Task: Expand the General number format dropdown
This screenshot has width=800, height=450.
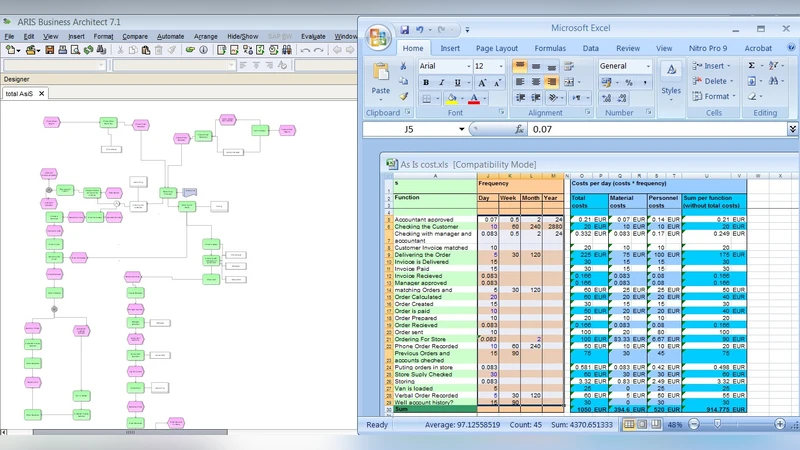Action: click(x=647, y=66)
